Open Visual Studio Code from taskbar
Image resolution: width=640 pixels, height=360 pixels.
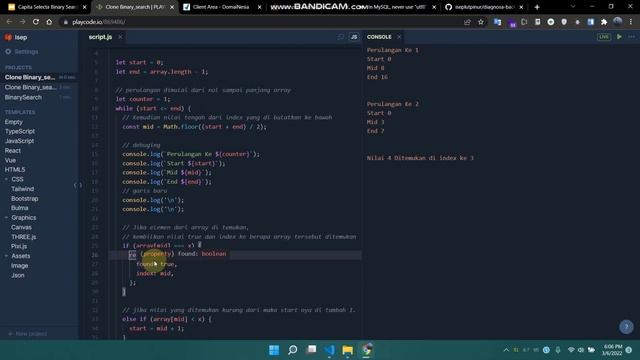(x=329, y=350)
